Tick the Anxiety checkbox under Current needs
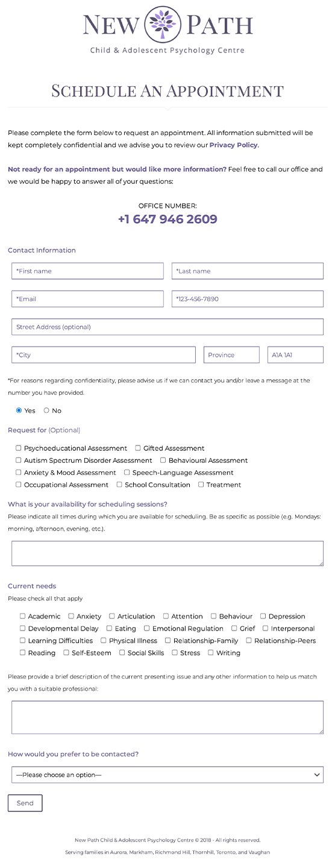Image resolution: width=335 pixels, height=868 pixels. pyautogui.click(x=71, y=616)
